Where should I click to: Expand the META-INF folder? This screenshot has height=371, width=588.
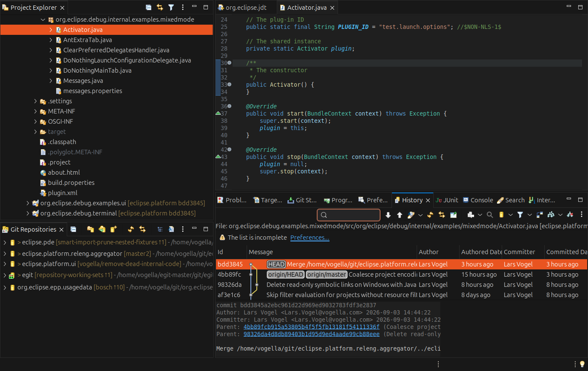35,111
